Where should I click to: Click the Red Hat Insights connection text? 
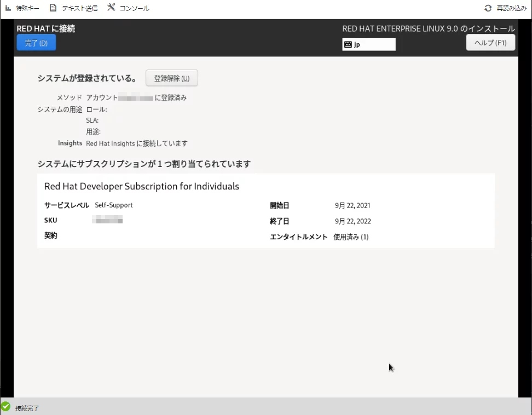point(136,143)
